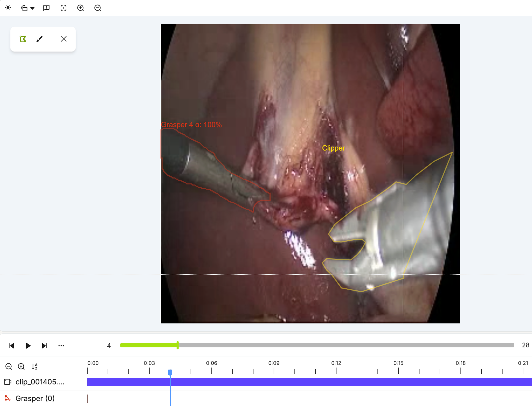Zoom in the timeline
Screen dimensions: 532x406
[21, 366]
